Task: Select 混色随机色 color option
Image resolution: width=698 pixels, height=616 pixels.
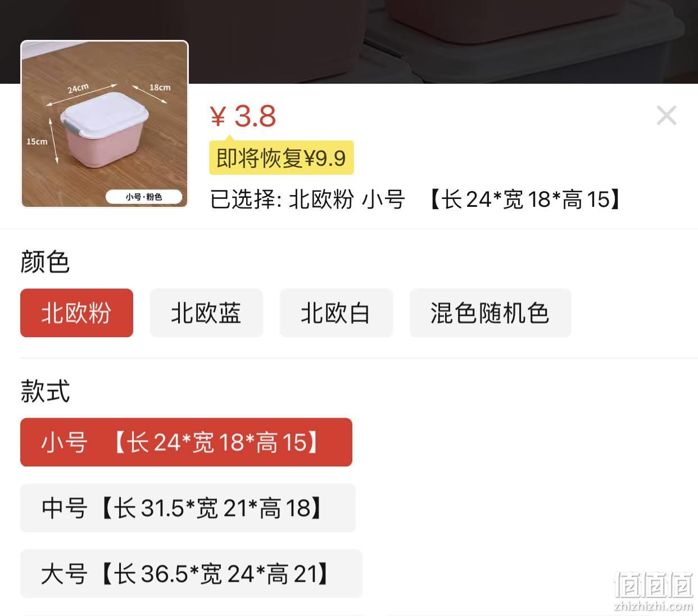Action: 490,313
